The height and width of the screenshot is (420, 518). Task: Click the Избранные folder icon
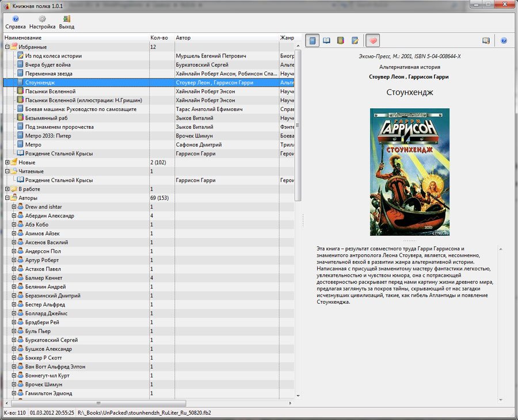click(14, 47)
